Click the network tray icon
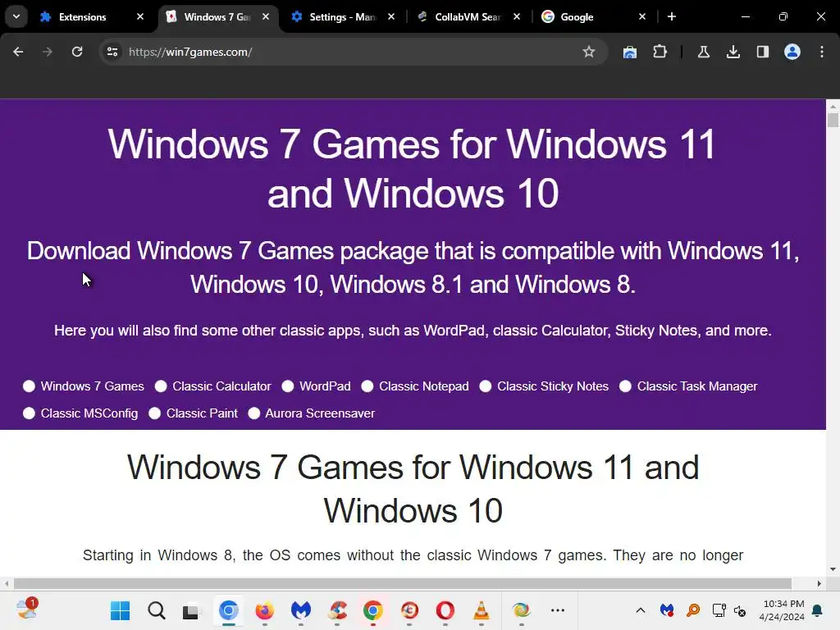The height and width of the screenshot is (630, 840). pyautogui.click(x=719, y=610)
